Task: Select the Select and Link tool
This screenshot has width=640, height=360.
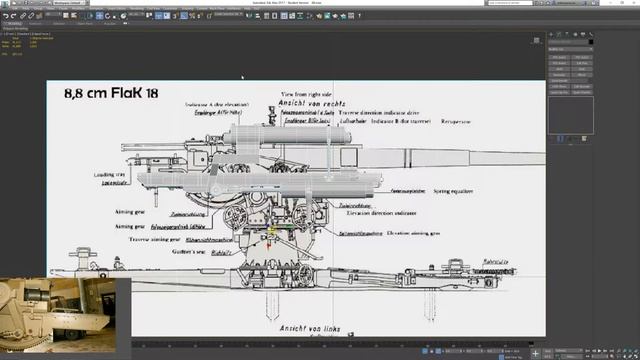Action: [23, 16]
